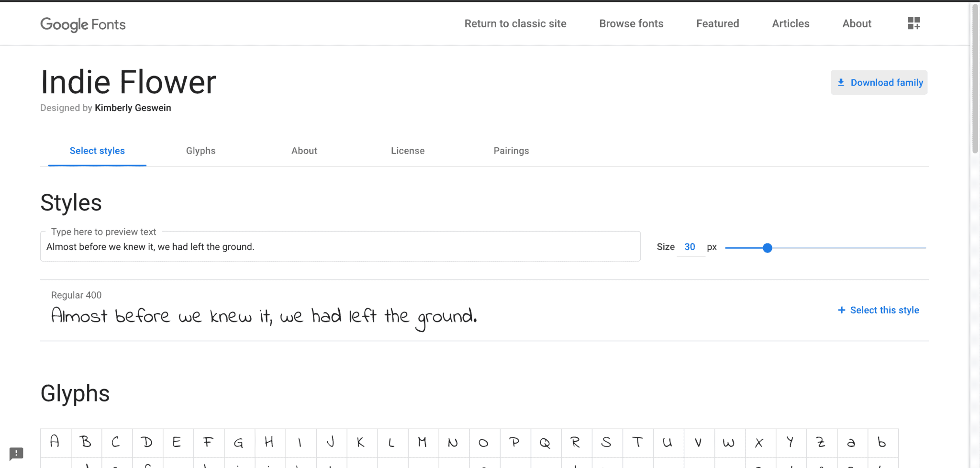Open the Google apps grid icon
Image resolution: width=980 pixels, height=468 pixels.
tap(913, 22)
